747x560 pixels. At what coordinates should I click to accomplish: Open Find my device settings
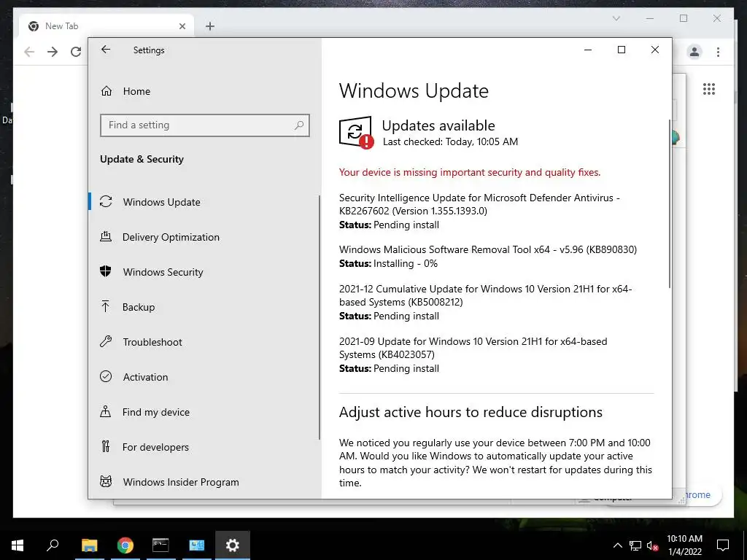click(156, 412)
